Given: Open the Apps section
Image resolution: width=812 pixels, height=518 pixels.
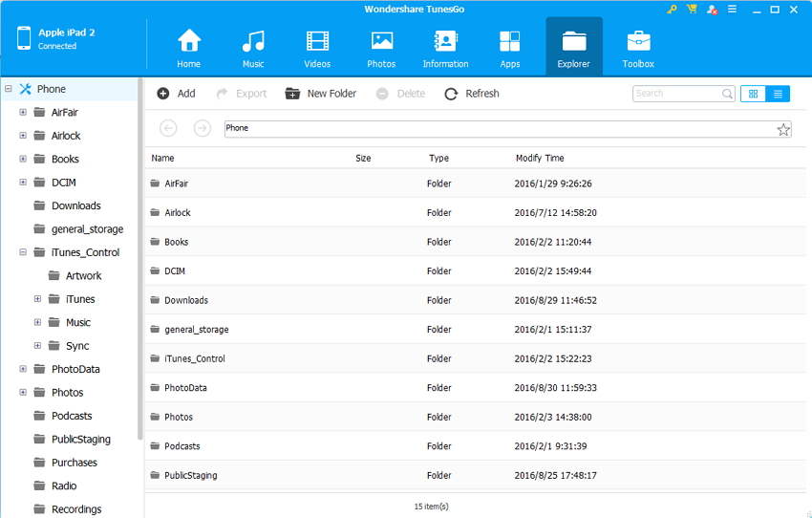Looking at the screenshot, I should 509,48.
